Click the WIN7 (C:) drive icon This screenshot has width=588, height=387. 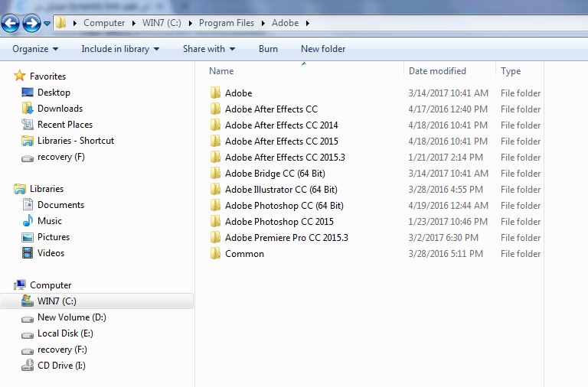coord(28,301)
